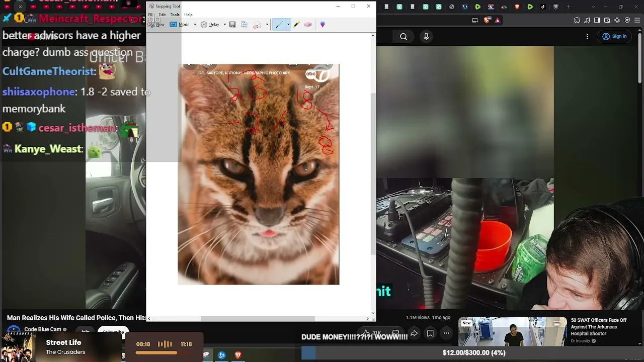Open Edit with Paint 3D
This screenshot has height=362, width=644.
click(x=323, y=25)
